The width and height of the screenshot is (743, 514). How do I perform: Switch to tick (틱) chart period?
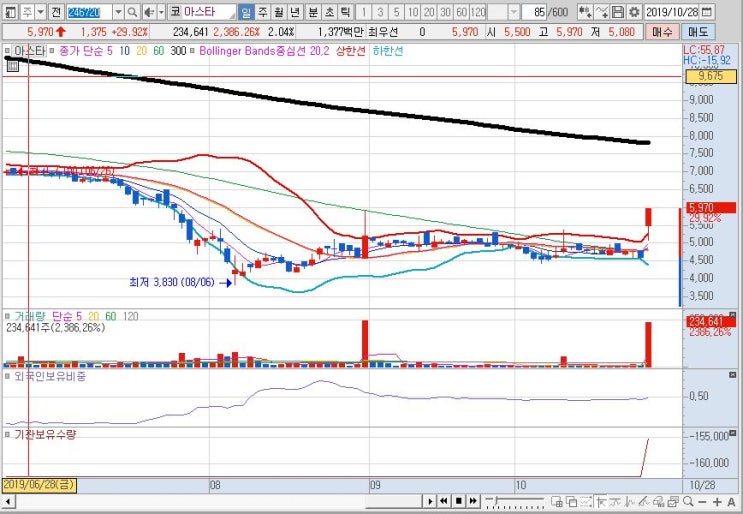click(346, 12)
